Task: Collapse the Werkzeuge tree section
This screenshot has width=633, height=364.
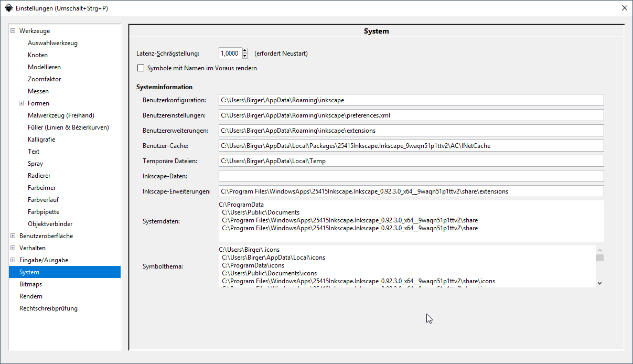Action: point(13,31)
